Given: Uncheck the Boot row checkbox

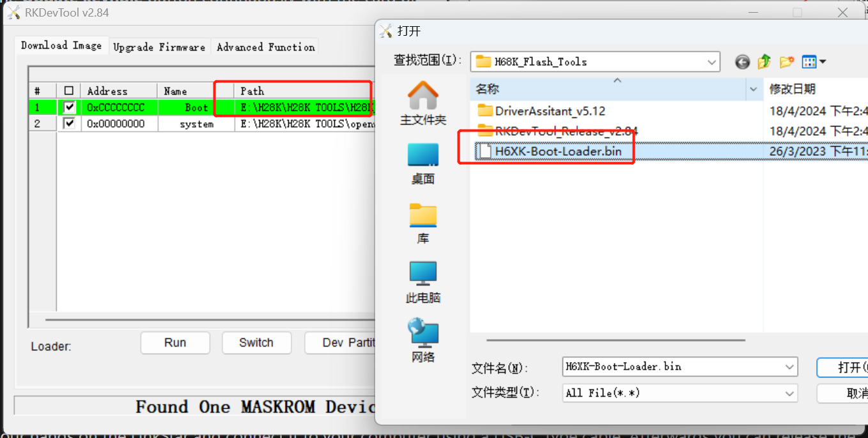Looking at the screenshot, I should tap(69, 107).
